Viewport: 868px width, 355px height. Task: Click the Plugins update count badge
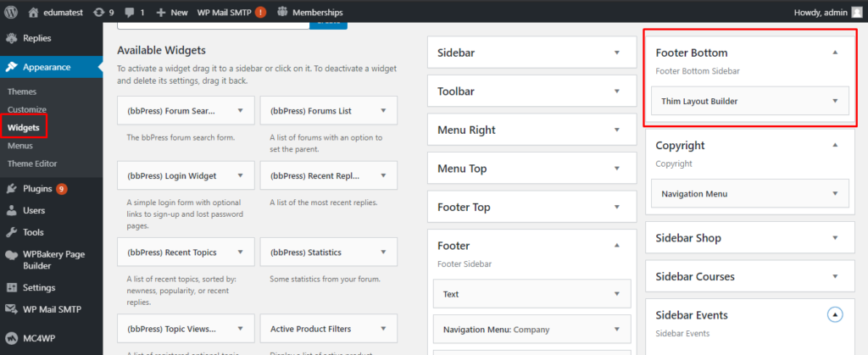[61, 189]
